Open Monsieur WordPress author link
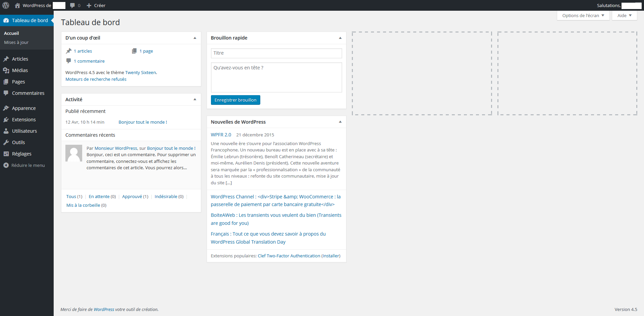 [116, 148]
